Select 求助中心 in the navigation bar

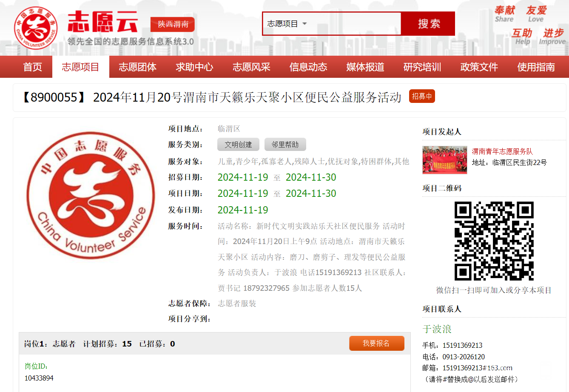pyautogui.click(x=194, y=67)
